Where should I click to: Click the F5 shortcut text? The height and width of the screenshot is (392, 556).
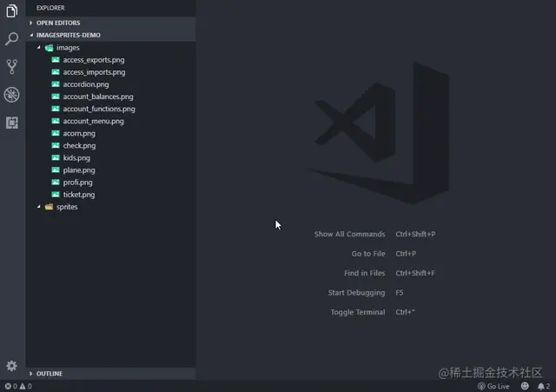pyautogui.click(x=400, y=293)
